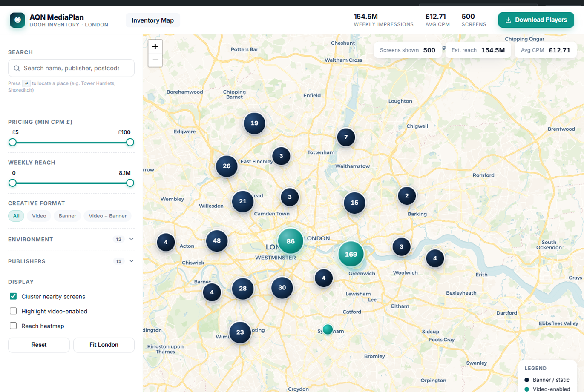Switch to the Inventory Map tab
Viewport: 584px width, 392px height.
pos(152,20)
